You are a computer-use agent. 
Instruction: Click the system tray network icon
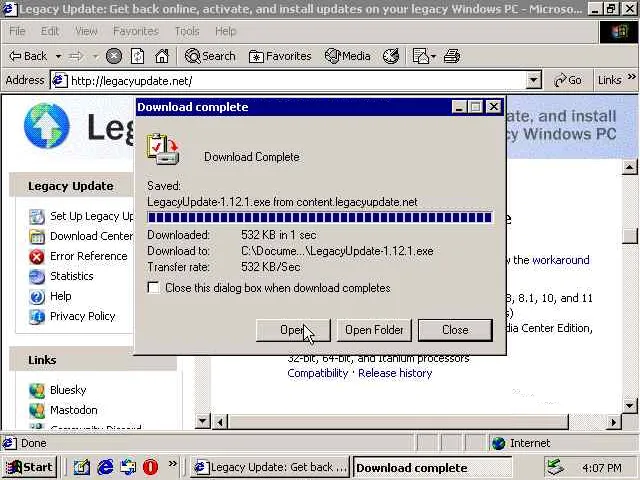(x=555, y=467)
